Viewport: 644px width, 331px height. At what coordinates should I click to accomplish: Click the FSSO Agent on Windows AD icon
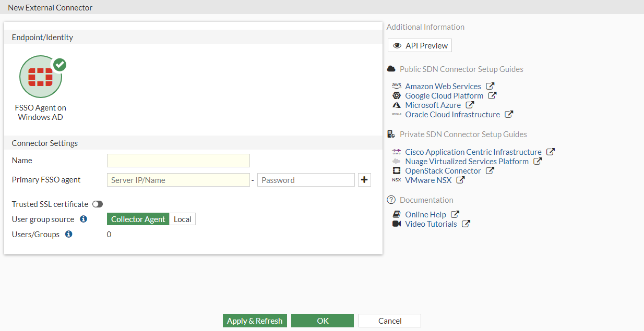[x=41, y=77]
